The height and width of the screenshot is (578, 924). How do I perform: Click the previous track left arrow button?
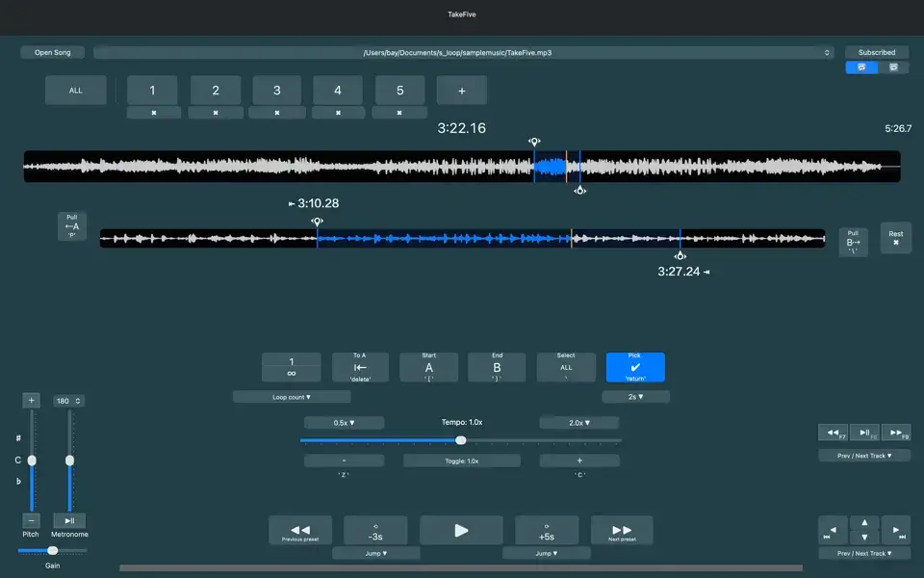tap(834, 530)
